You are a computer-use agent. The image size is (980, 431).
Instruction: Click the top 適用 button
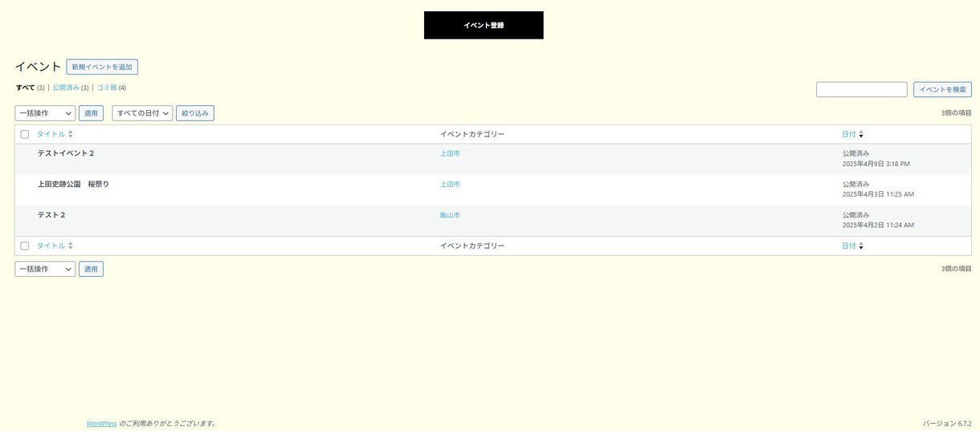pos(91,113)
